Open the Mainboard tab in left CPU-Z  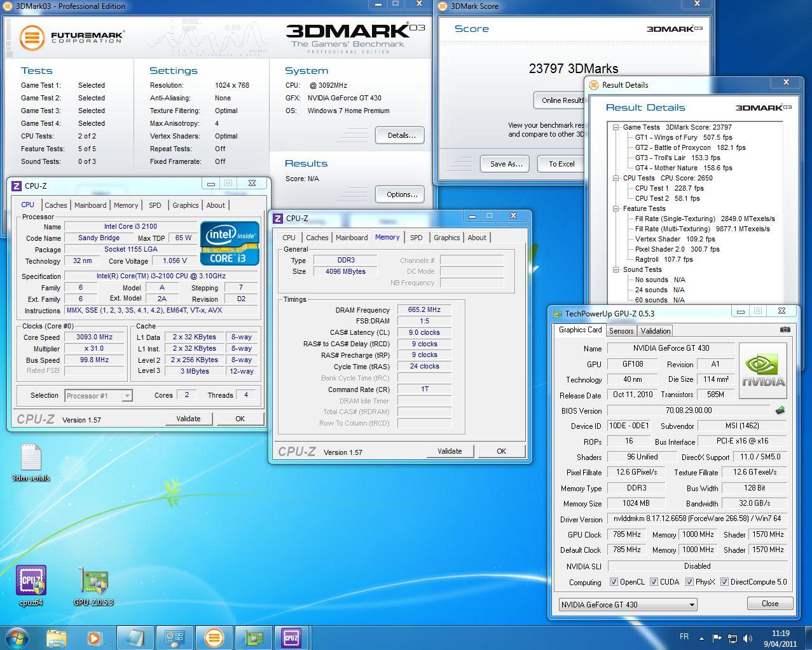click(x=90, y=205)
